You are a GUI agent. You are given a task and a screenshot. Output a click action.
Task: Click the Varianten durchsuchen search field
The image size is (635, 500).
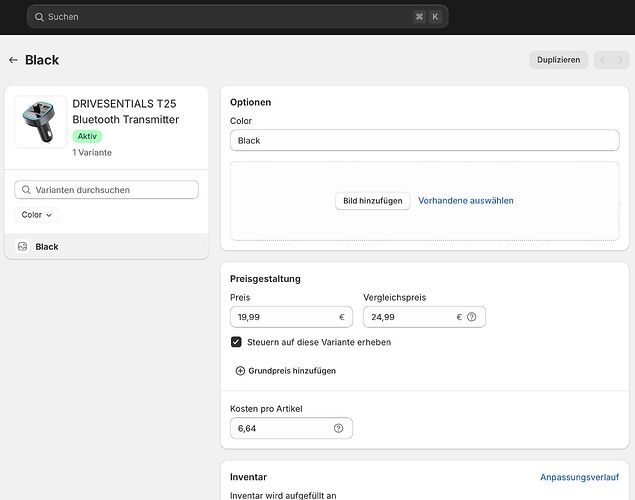point(107,189)
